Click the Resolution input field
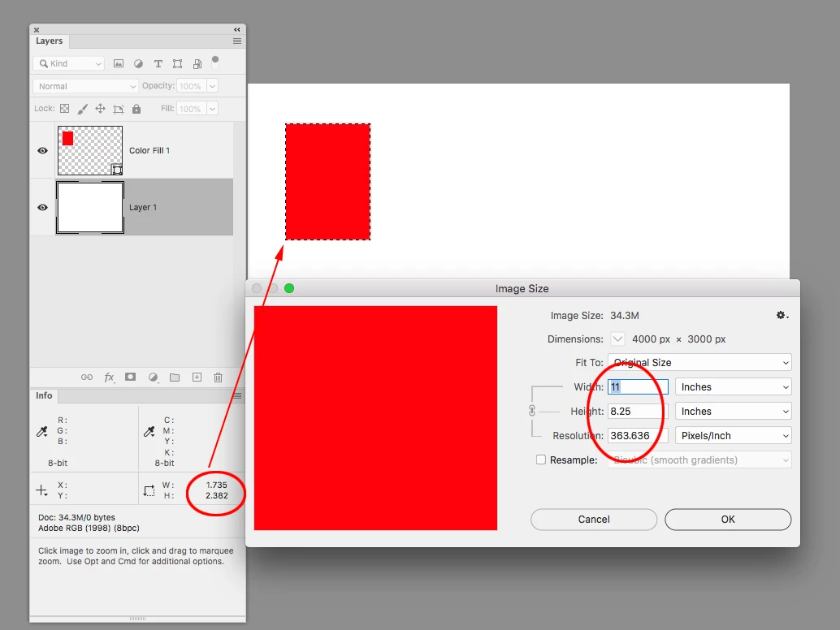 click(638, 436)
